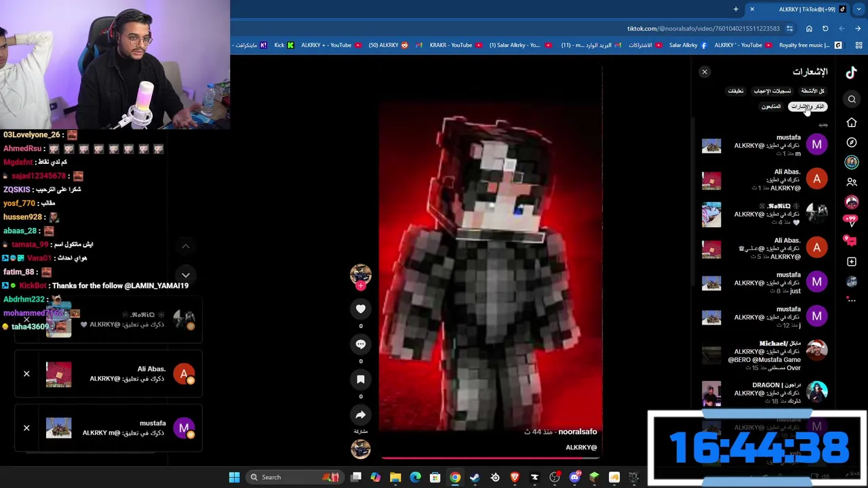This screenshot has height=488, width=868.
Task: Follow creator with red plus badge
Action: click(361, 285)
